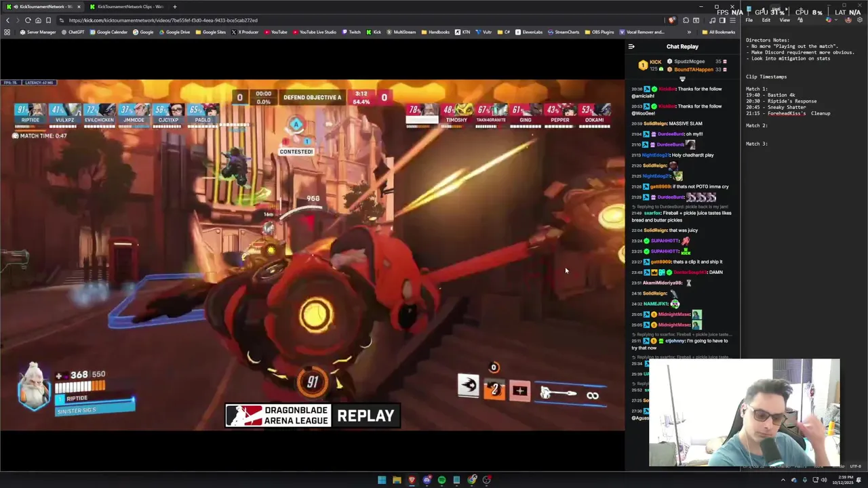Click the browser back arrow
The image size is (868, 488).
(7, 20)
